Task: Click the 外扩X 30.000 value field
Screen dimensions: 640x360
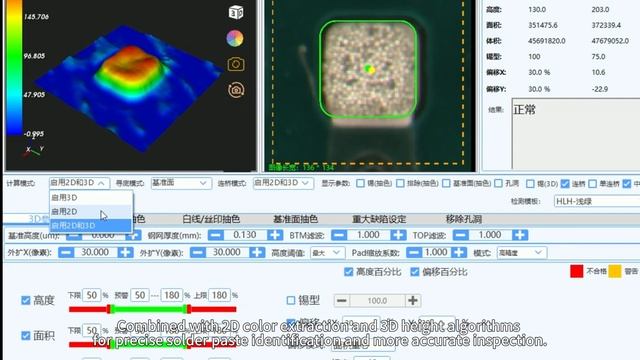Action: 96,253
